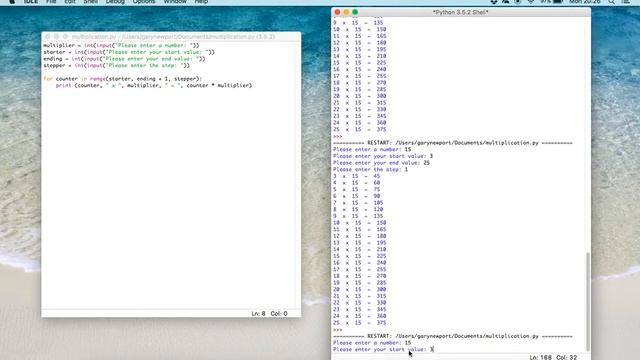Open Spotlight search in the menu bar
This screenshot has height=360, width=640.
pos(611,2)
